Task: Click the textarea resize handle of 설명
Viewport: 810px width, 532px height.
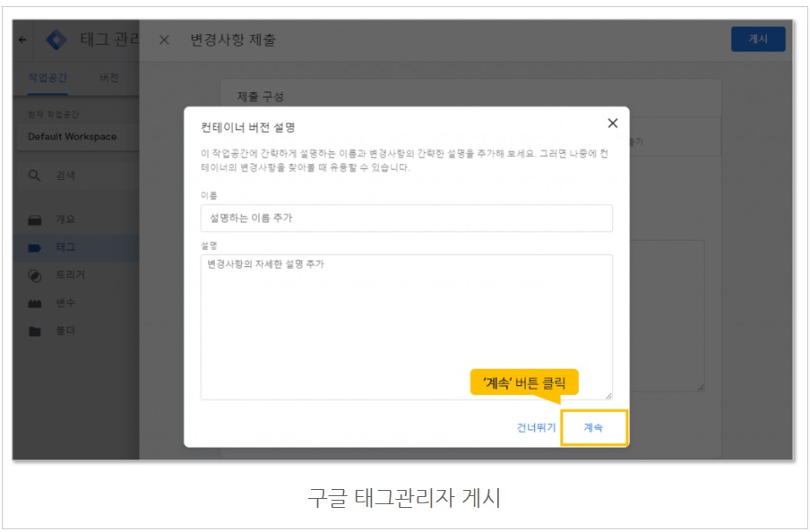Action: click(x=608, y=396)
